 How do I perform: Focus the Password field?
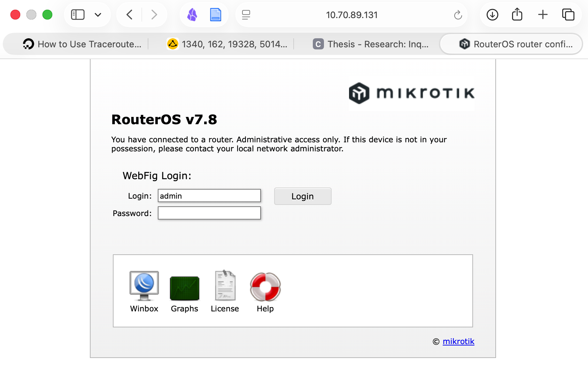[209, 213]
